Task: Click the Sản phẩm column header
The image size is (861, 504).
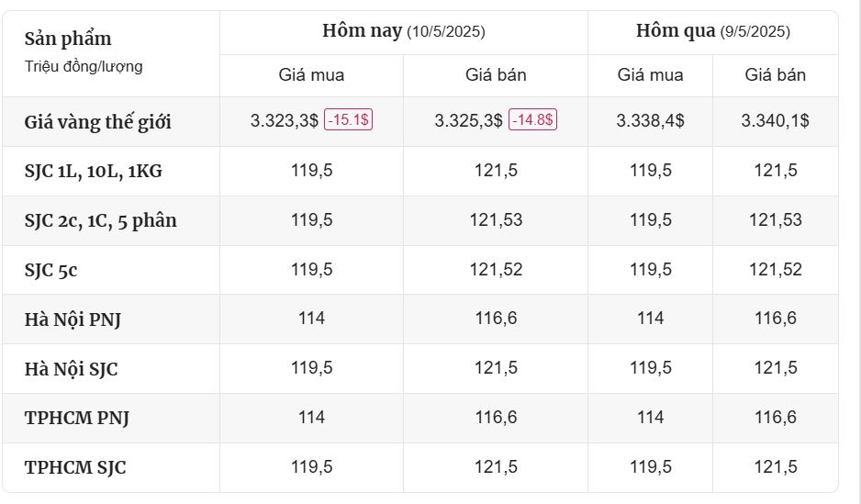Action: point(68,39)
